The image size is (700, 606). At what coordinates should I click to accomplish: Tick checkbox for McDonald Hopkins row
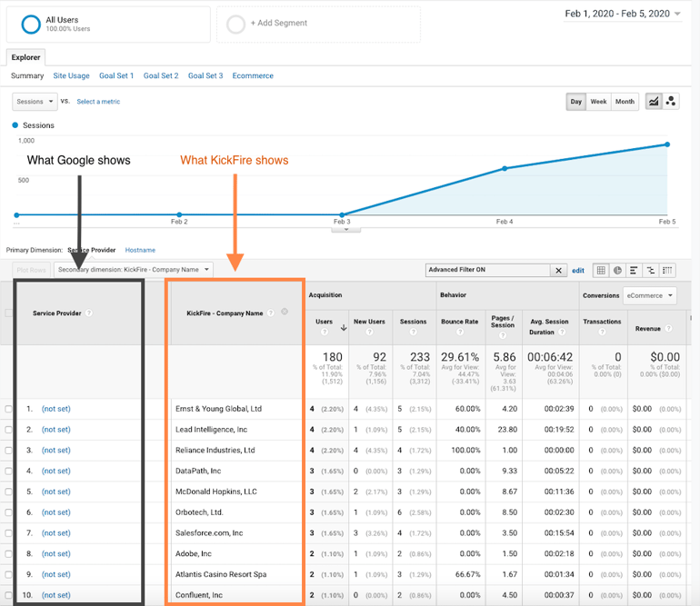pyautogui.click(x=8, y=492)
